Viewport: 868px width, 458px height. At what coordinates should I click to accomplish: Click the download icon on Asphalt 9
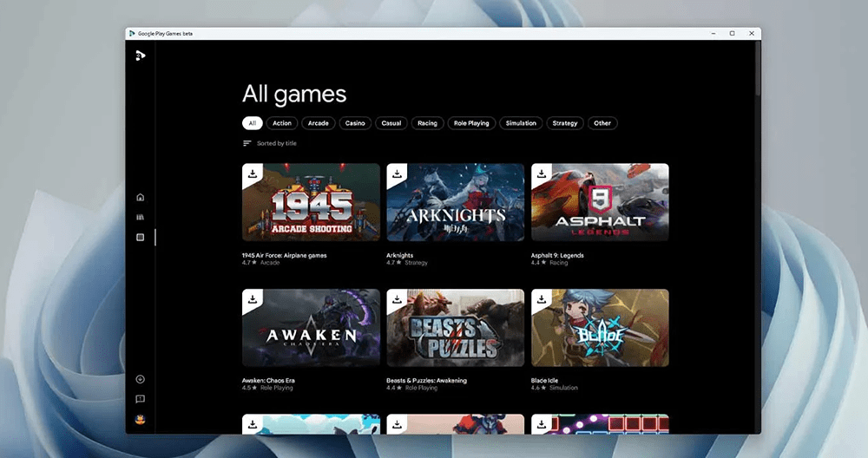[542, 173]
